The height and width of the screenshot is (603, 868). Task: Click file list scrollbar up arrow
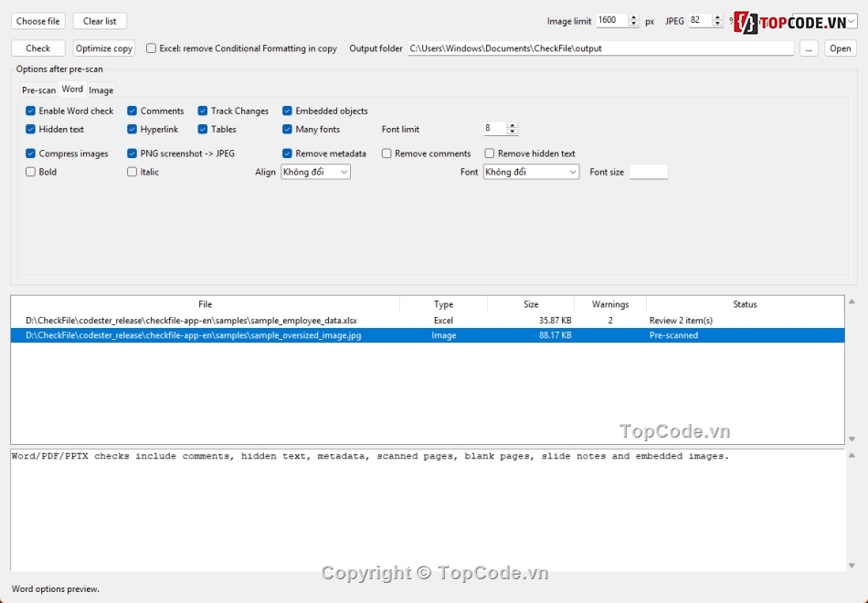[852, 301]
